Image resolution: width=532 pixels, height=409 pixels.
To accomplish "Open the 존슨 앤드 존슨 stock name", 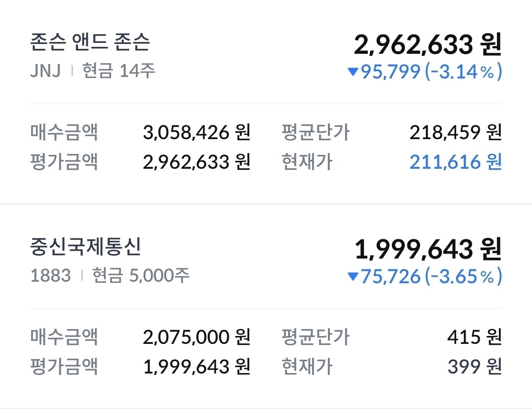I will click(90, 43).
